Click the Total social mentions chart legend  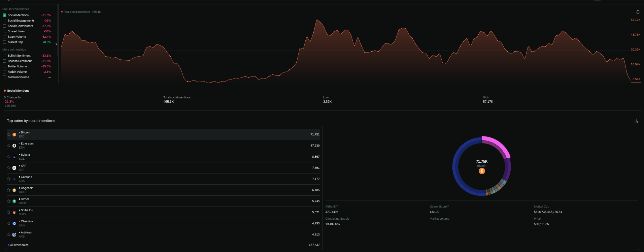click(x=81, y=12)
